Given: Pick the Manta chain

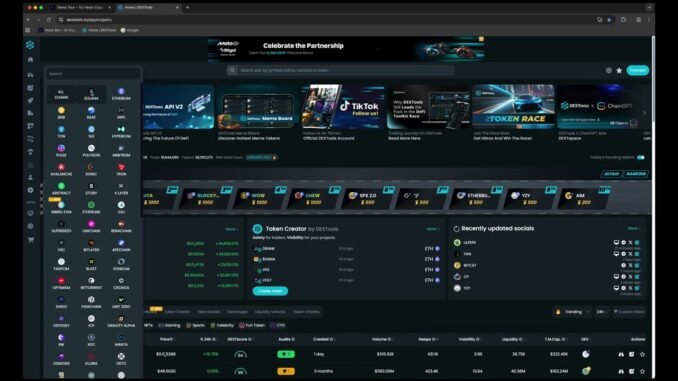Looking at the screenshot, I should tap(121, 340).
